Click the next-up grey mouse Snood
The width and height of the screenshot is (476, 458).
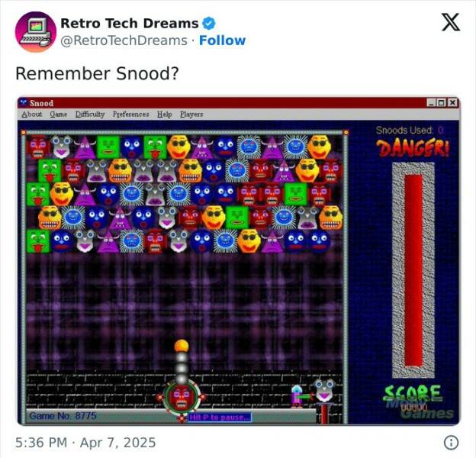[324, 391]
